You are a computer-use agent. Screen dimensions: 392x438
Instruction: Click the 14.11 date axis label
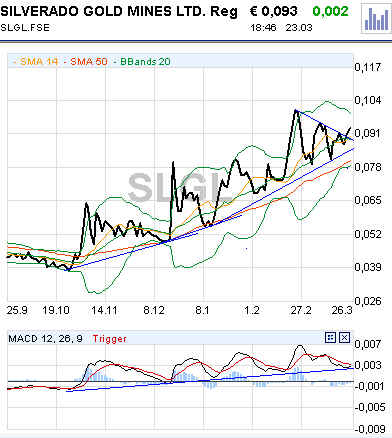(x=104, y=310)
